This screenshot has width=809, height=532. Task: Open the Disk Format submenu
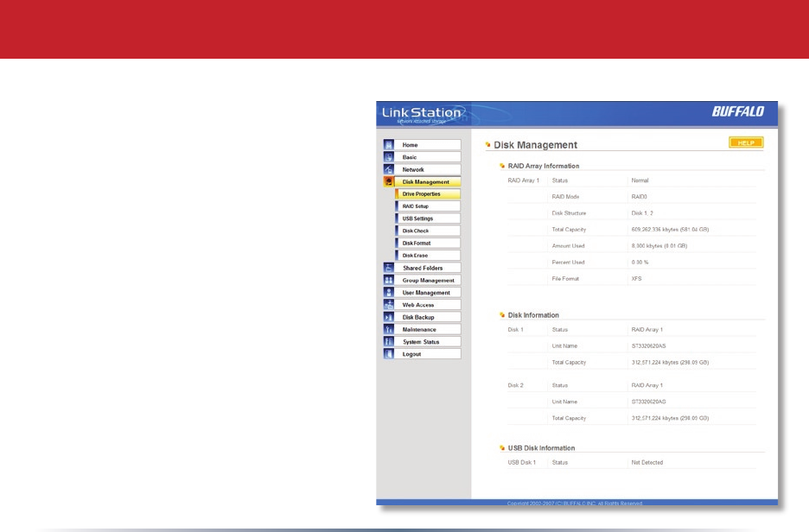coord(428,244)
